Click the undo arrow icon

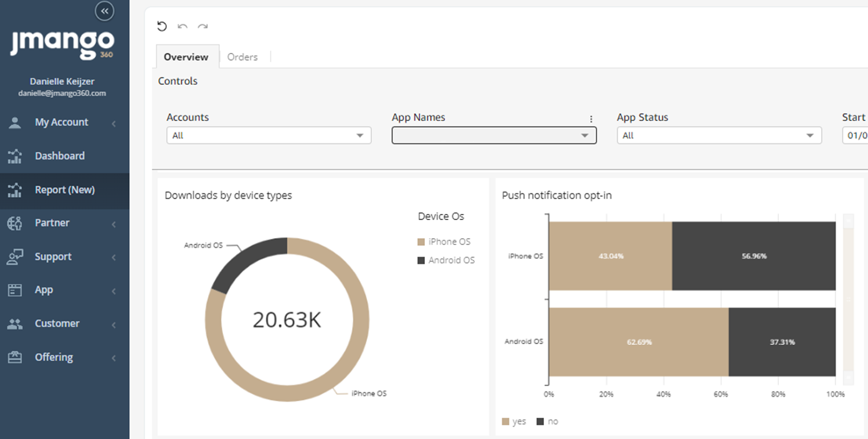point(183,26)
